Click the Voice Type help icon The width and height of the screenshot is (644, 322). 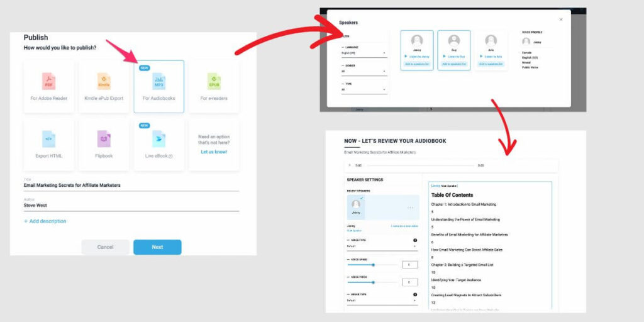(x=415, y=240)
